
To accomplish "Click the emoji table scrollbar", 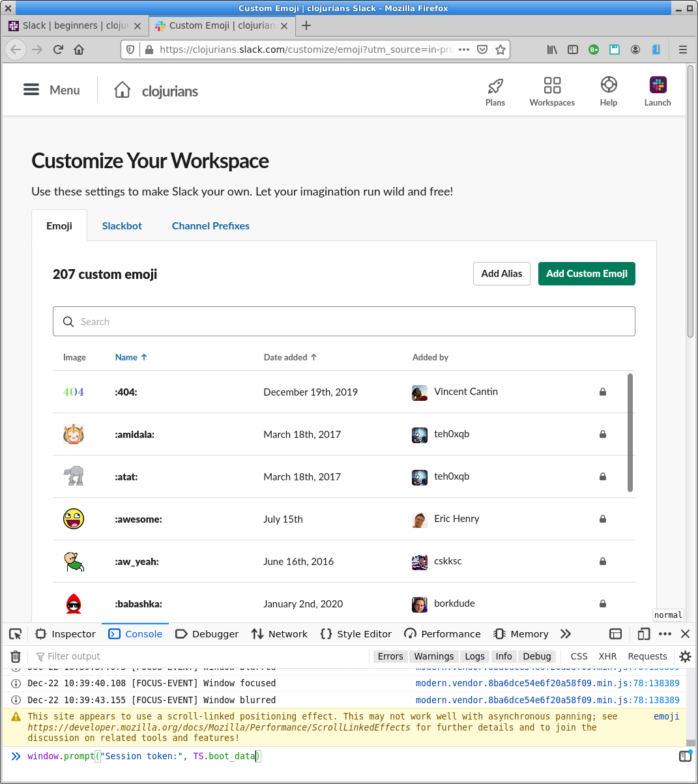I will pos(630,433).
